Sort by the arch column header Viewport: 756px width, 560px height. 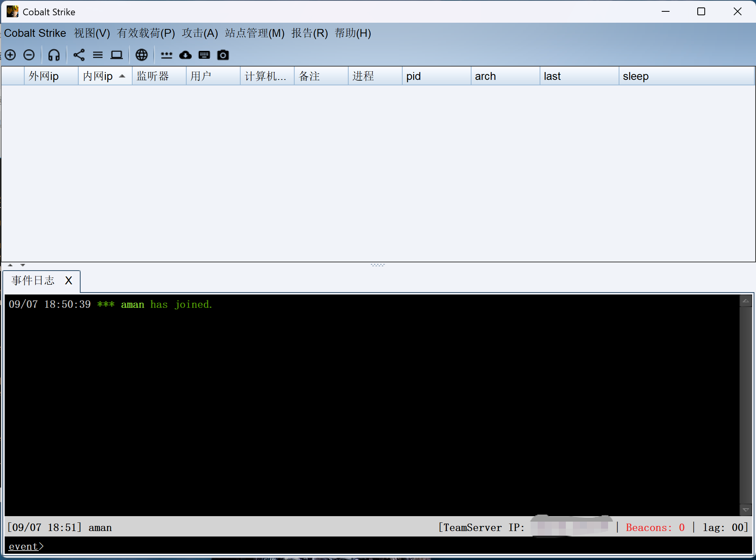[506, 76]
